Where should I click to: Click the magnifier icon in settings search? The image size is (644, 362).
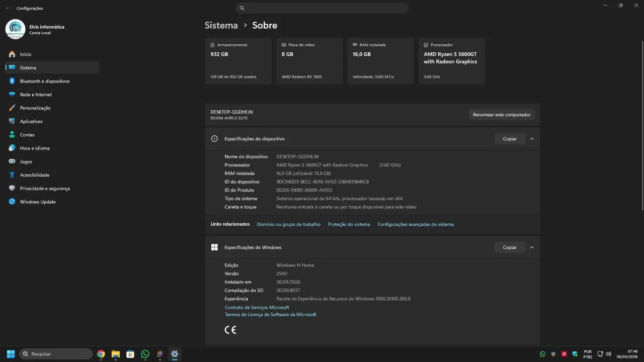(242, 8)
